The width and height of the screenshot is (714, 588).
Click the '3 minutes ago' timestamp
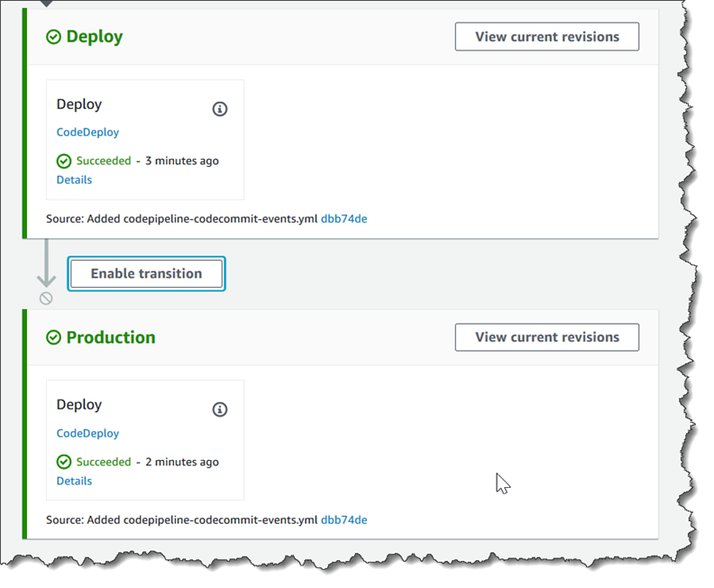point(182,161)
